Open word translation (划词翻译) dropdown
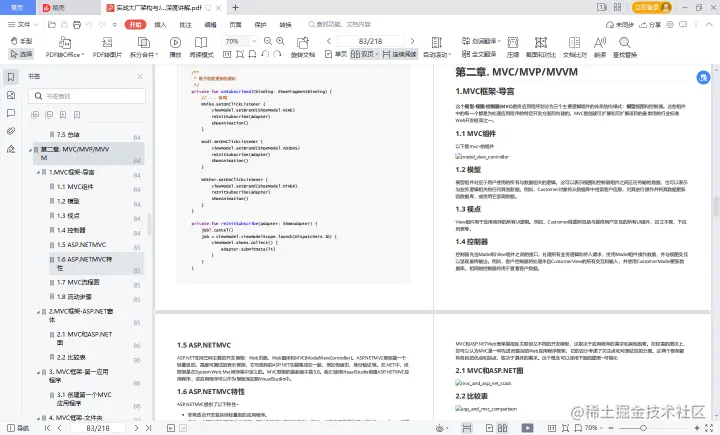The image size is (720, 435). coord(481,41)
